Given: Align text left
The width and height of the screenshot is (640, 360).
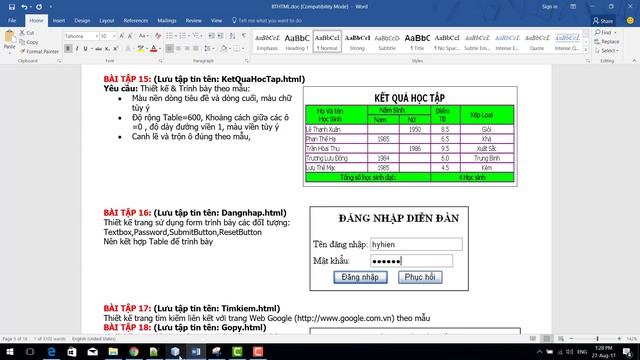Looking at the screenshot, I should 169,49.
